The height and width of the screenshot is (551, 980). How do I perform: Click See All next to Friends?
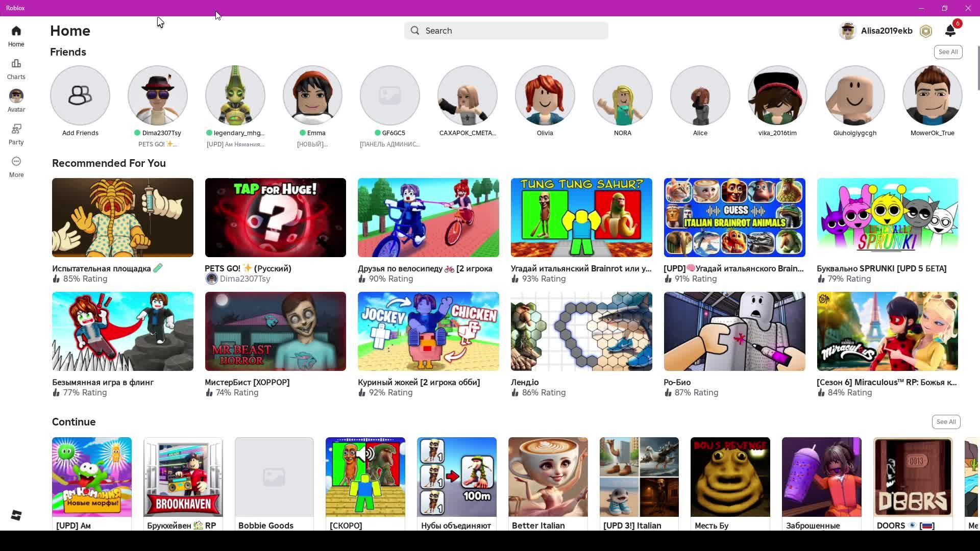pos(948,52)
